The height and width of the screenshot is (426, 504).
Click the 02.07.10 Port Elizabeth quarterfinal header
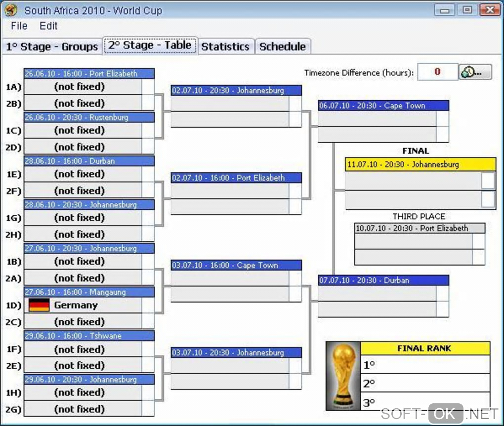[x=236, y=178]
